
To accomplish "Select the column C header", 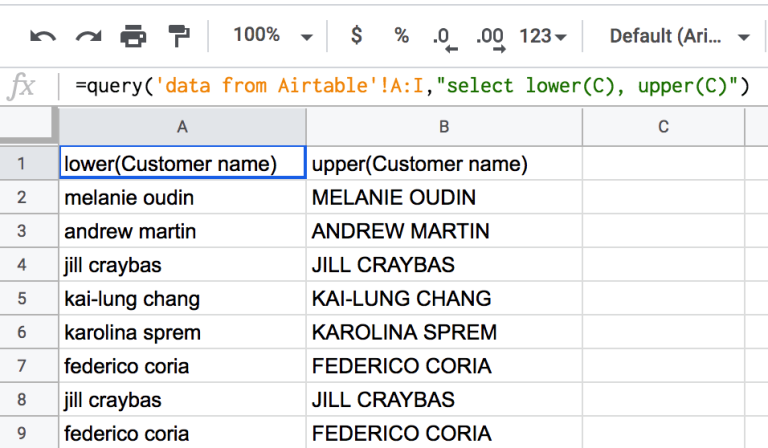I will pos(663,126).
